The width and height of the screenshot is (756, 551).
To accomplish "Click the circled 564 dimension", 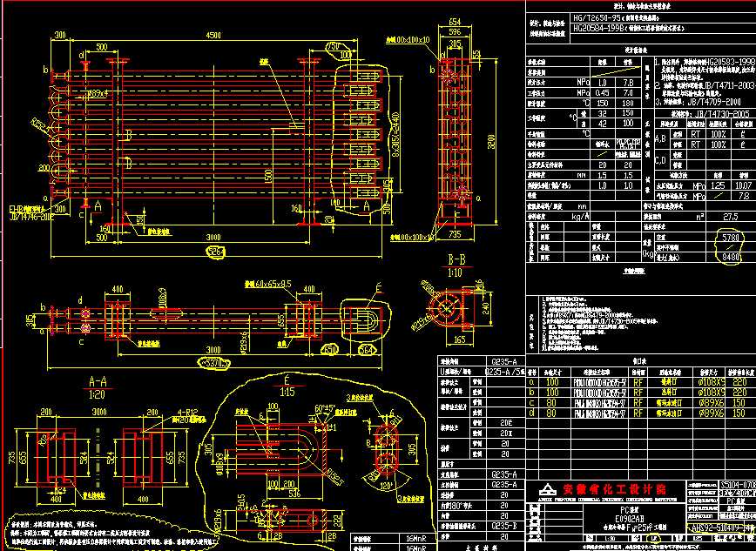I will [367, 351].
